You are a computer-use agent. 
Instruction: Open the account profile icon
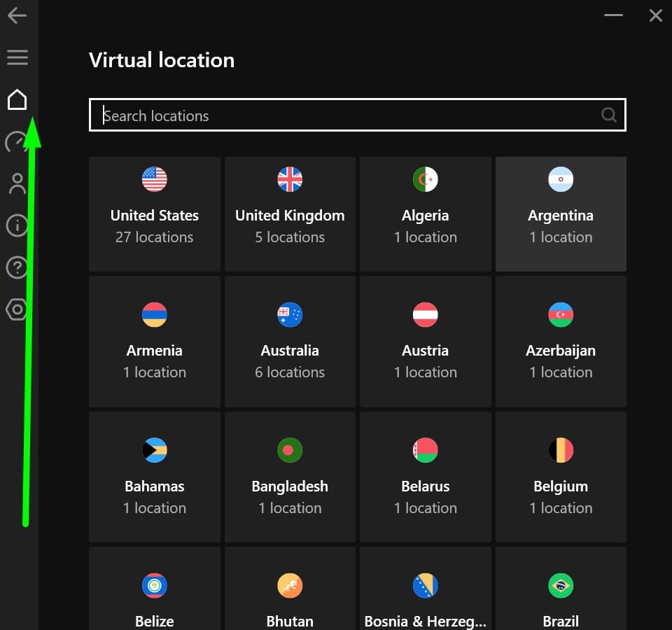(17, 183)
